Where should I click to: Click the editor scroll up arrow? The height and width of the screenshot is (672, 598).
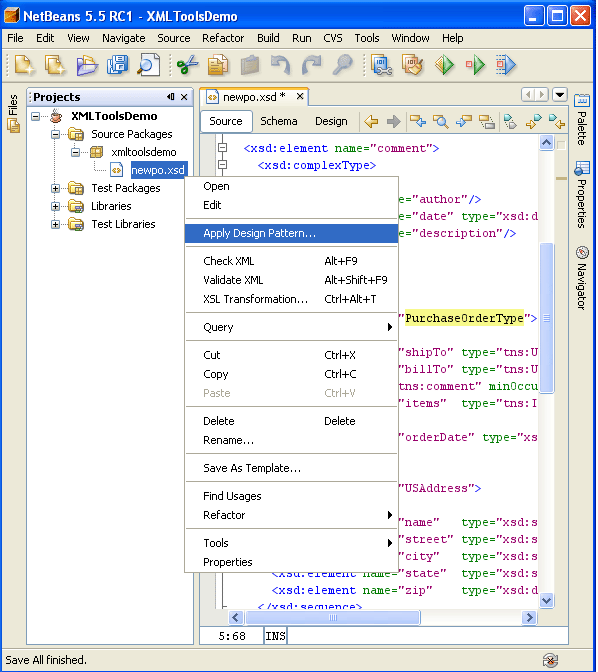[x=547, y=143]
